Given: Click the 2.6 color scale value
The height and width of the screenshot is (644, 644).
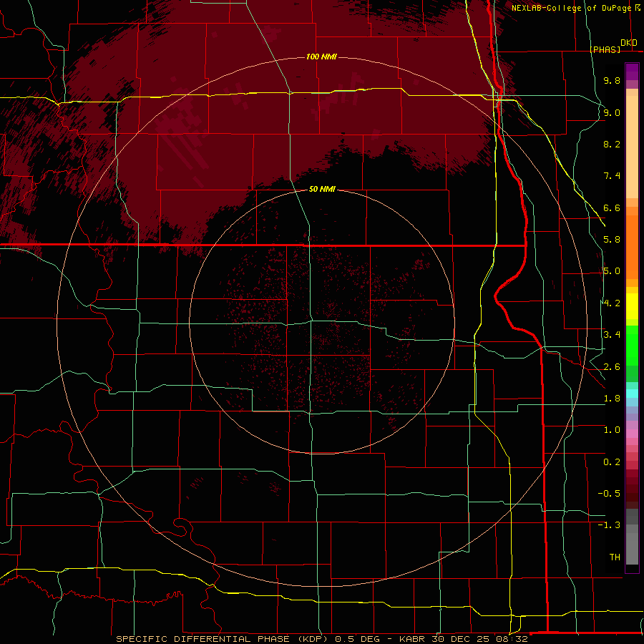Looking at the screenshot, I should (x=612, y=367).
